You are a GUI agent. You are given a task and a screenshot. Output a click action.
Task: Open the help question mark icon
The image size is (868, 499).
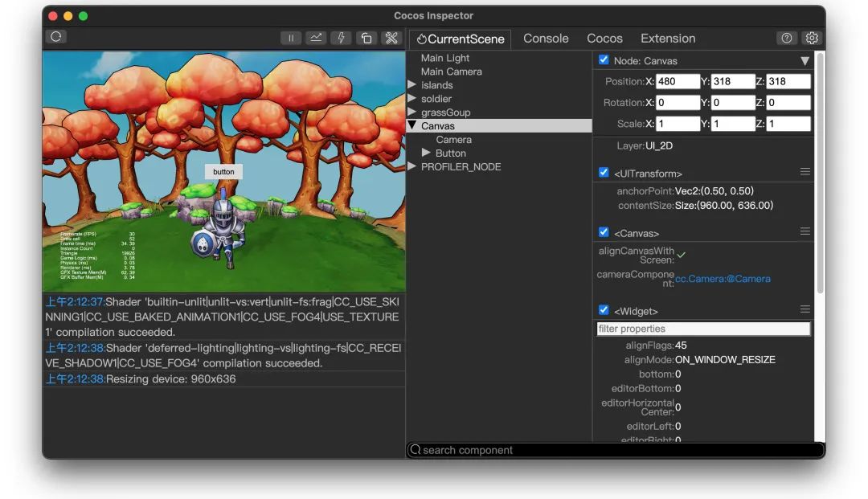[x=787, y=38]
